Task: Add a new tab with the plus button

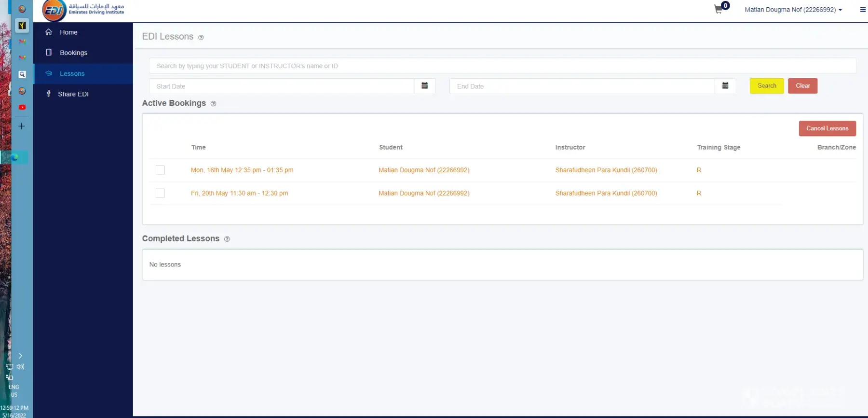Action: pyautogui.click(x=22, y=126)
